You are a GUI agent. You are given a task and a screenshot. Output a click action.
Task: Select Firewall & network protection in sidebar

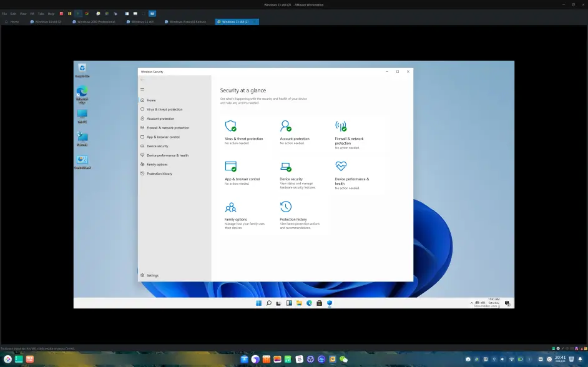(175, 128)
